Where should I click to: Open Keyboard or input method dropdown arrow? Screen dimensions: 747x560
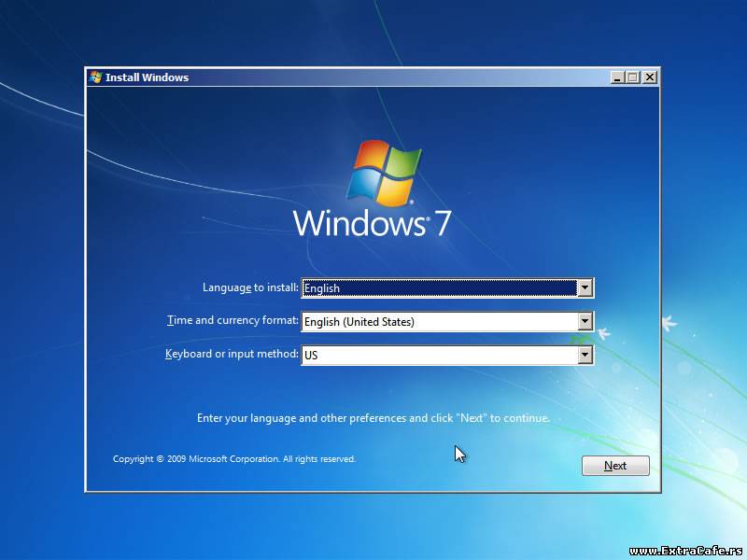point(585,355)
